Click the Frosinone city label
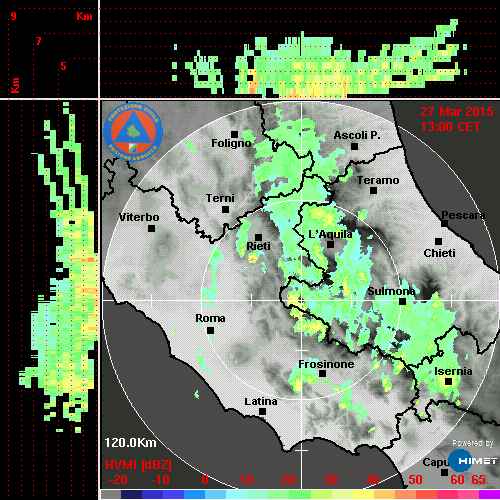The height and width of the screenshot is (500, 500). point(326,364)
